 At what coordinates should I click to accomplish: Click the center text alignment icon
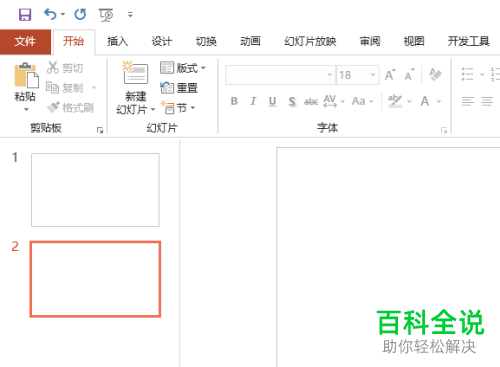pyautogui.click(x=487, y=101)
